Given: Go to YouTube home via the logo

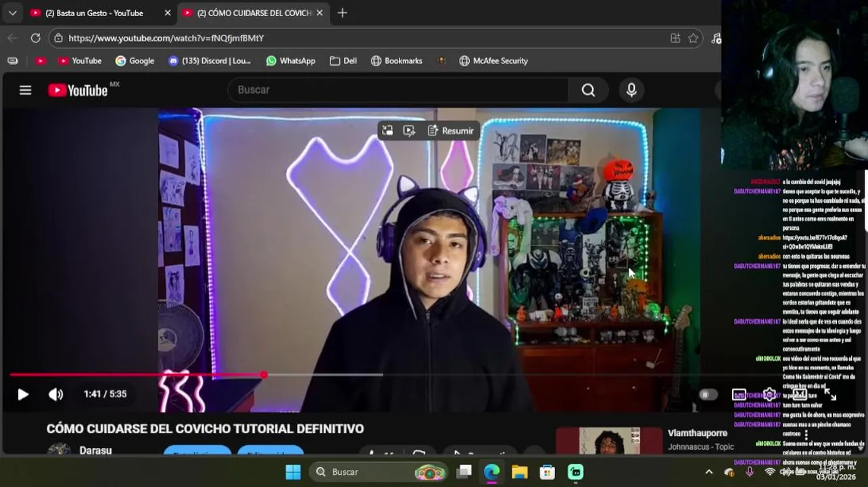Looking at the screenshot, I should click(78, 90).
